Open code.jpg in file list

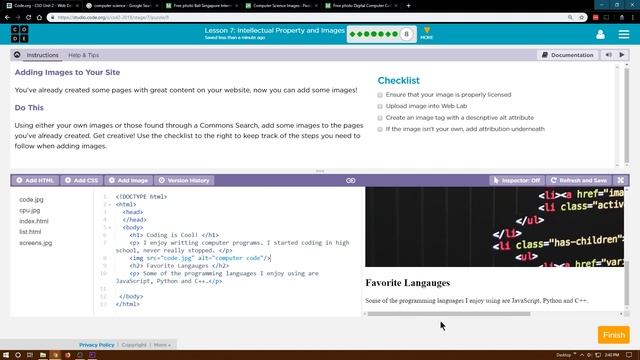click(x=31, y=200)
